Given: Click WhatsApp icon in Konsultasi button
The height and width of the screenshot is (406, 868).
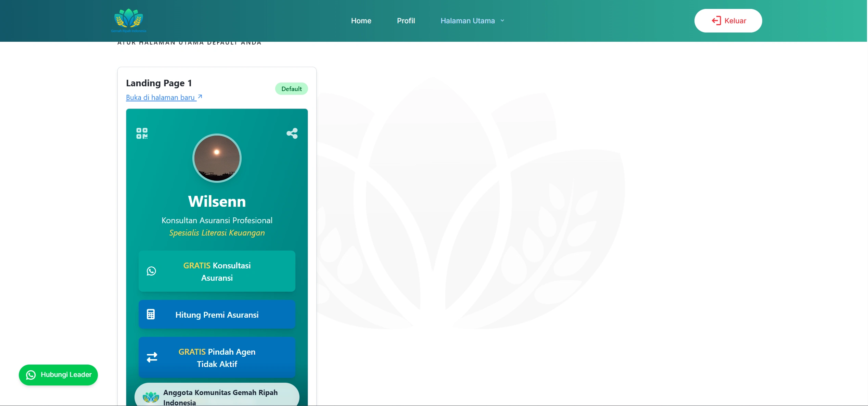Looking at the screenshot, I should tap(151, 271).
